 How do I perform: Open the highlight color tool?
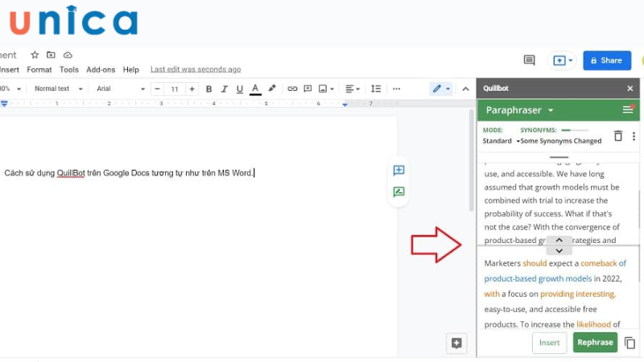click(272, 88)
